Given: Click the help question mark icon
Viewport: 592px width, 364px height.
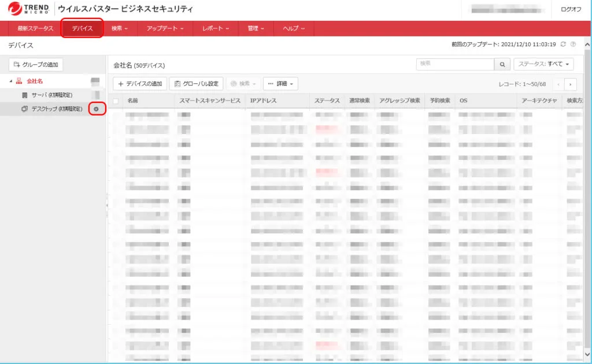Looking at the screenshot, I should [x=573, y=44].
